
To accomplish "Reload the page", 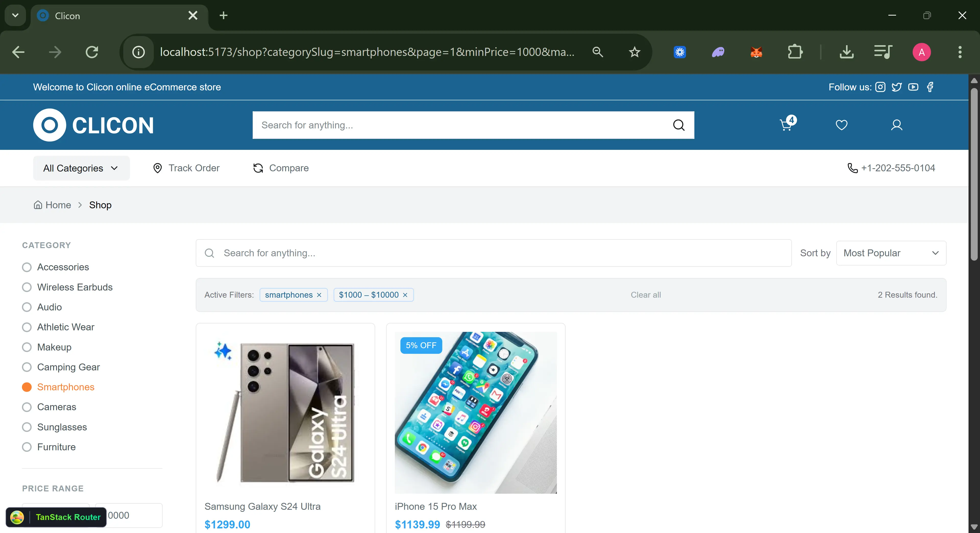I will 92,52.
